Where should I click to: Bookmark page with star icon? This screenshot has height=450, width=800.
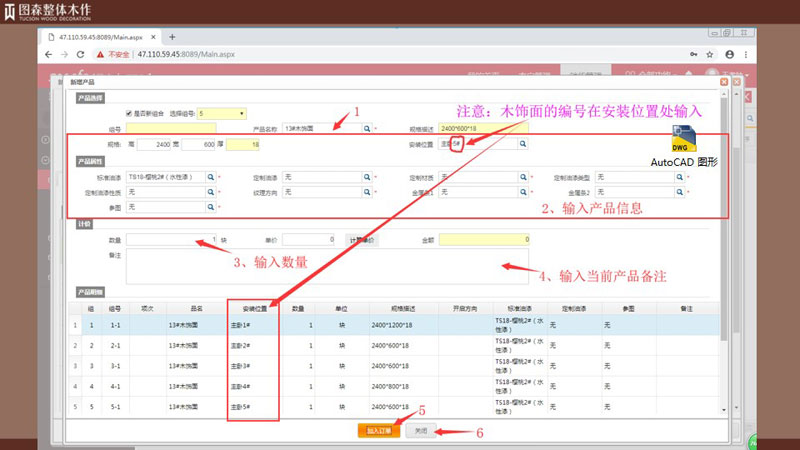pos(712,54)
